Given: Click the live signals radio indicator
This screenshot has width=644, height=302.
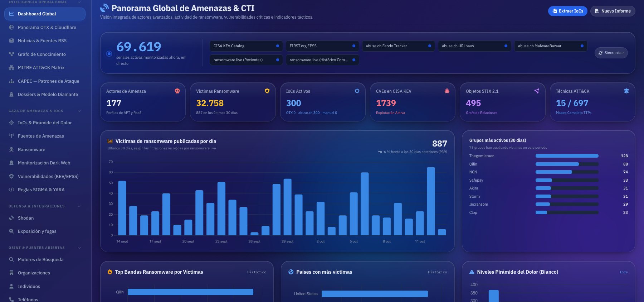Looking at the screenshot, I should click(109, 54).
